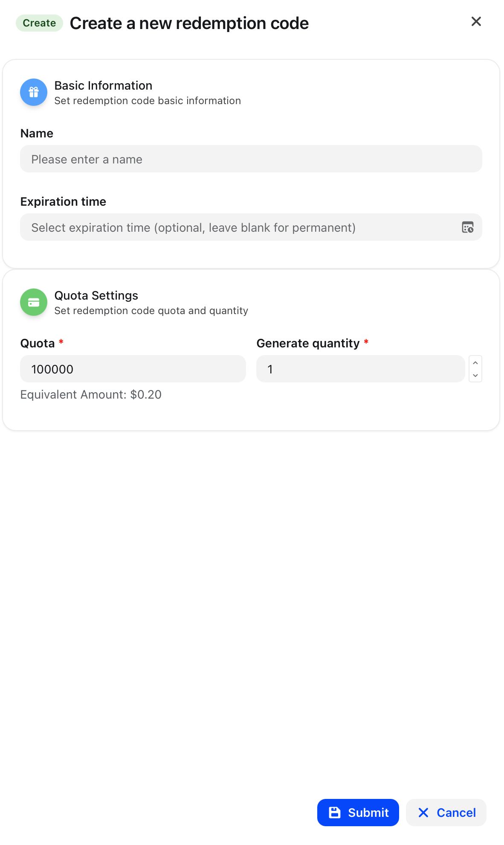
Task: Click the Equivalent Amount $0.20 text
Action: [91, 394]
